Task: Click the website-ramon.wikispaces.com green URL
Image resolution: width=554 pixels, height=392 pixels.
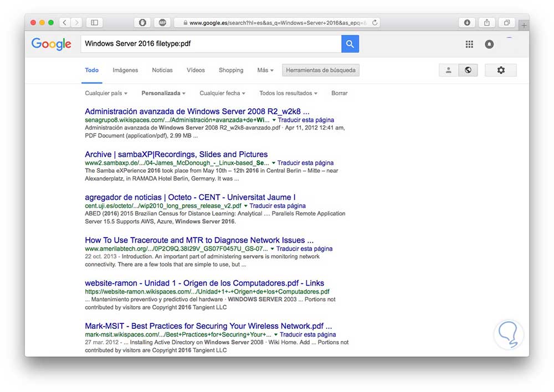Action: pos(207,292)
